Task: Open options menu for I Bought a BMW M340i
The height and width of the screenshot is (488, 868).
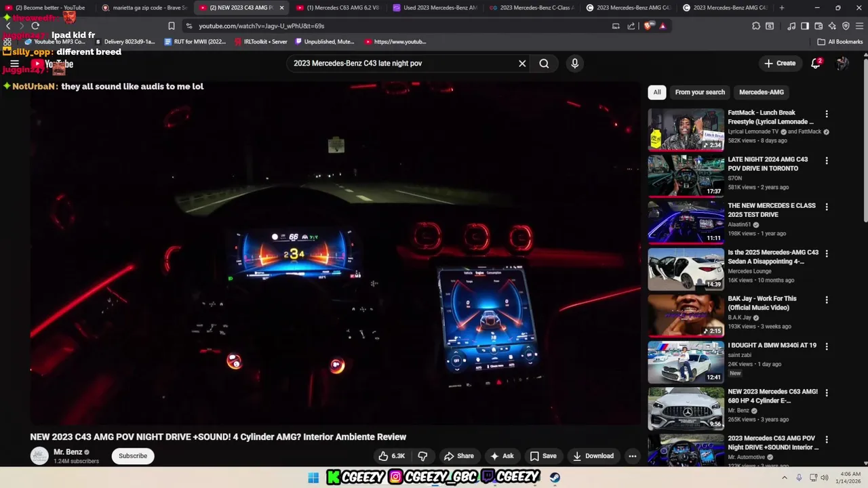Action: point(826,346)
